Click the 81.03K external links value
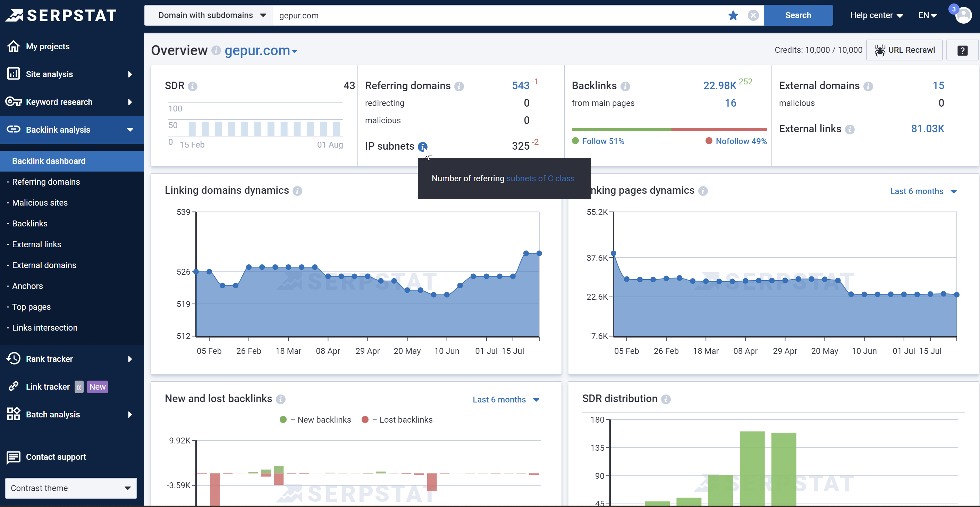Image resolution: width=980 pixels, height=507 pixels. pyautogui.click(x=928, y=128)
